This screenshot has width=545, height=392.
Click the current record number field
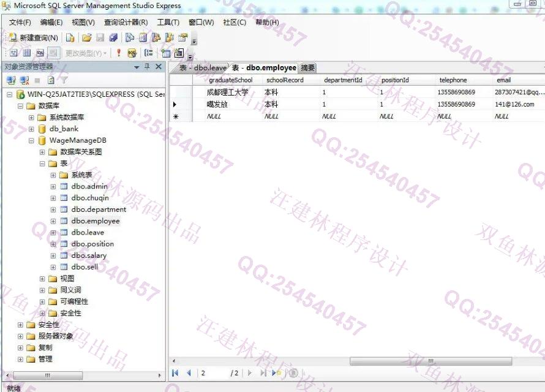pyautogui.click(x=214, y=373)
